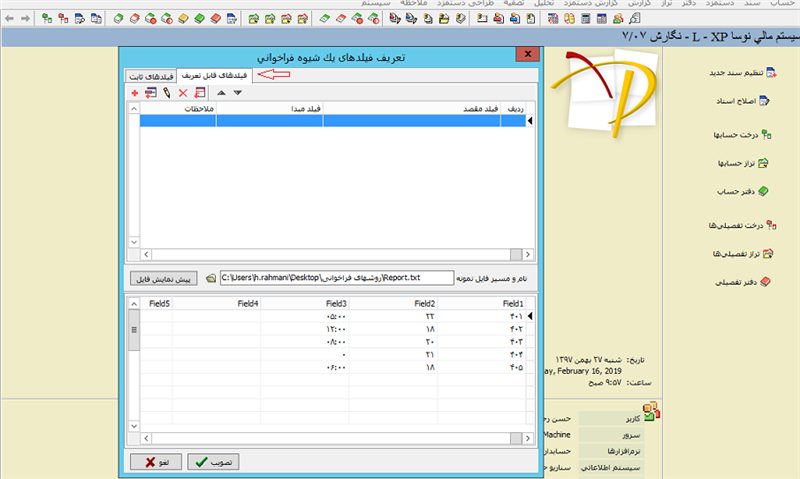Click the move-down triangle arrow in dialog toolbar
This screenshot has width=800, height=479.
tap(237, 93)
